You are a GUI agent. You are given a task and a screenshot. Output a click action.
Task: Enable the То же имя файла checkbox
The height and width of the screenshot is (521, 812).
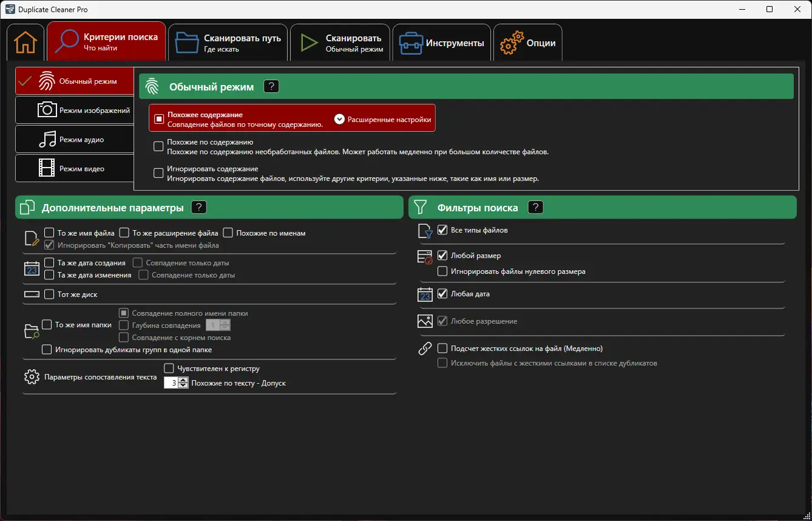pos(50,233)
